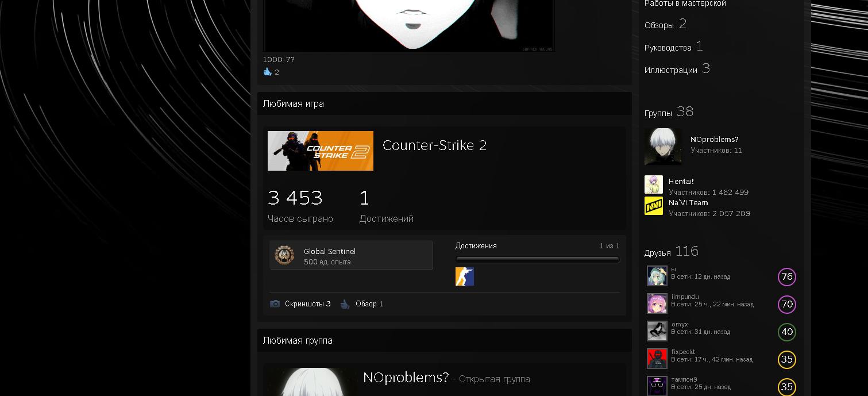Click the thumbs-up icon beside Обзор
868x396 pixels.
(345, 303)
